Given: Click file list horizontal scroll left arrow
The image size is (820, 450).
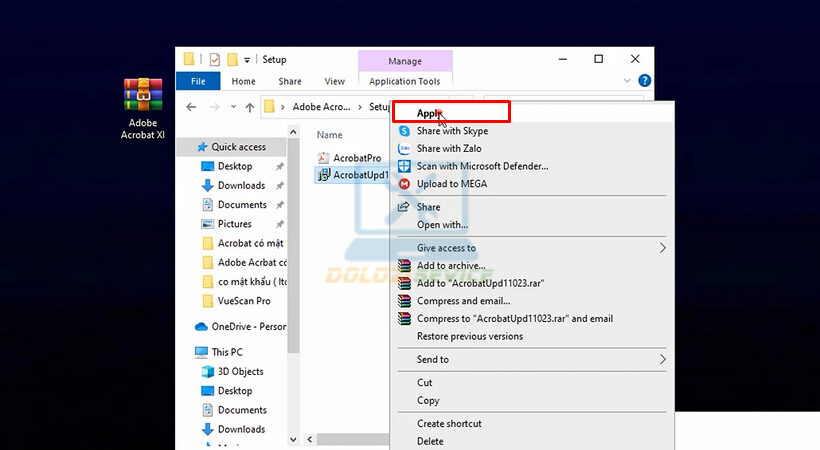Looking at the screenshot, I should click(x=310, y=439).
